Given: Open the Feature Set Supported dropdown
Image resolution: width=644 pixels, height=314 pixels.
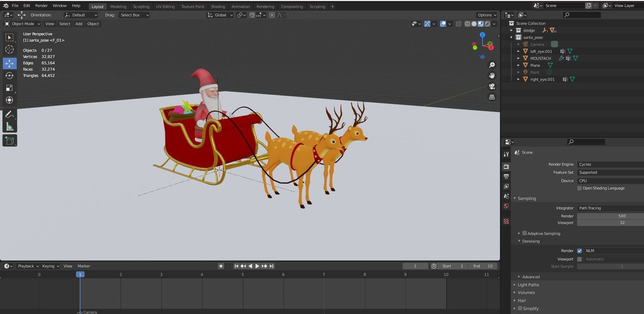Looking at the screenshot, I should [610, 172].
